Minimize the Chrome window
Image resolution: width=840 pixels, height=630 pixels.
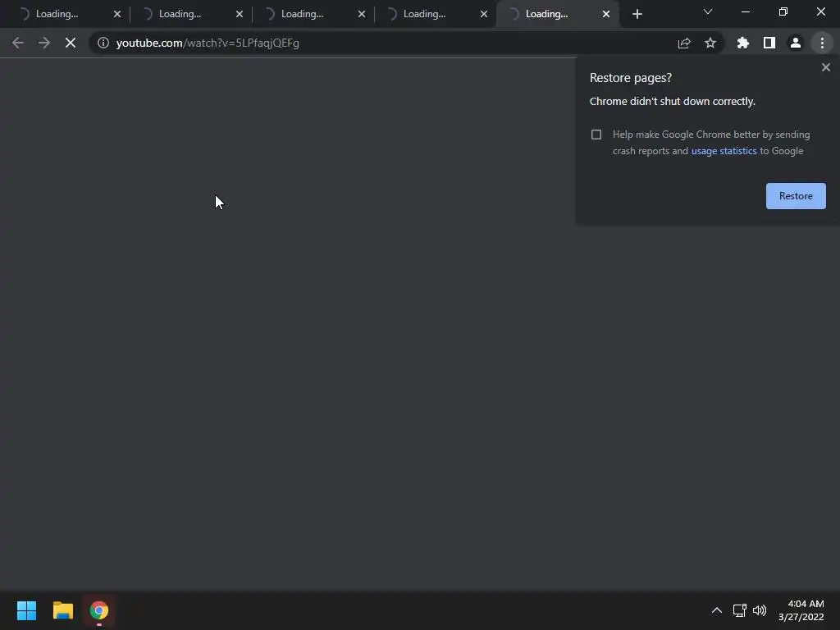point(745,11)
